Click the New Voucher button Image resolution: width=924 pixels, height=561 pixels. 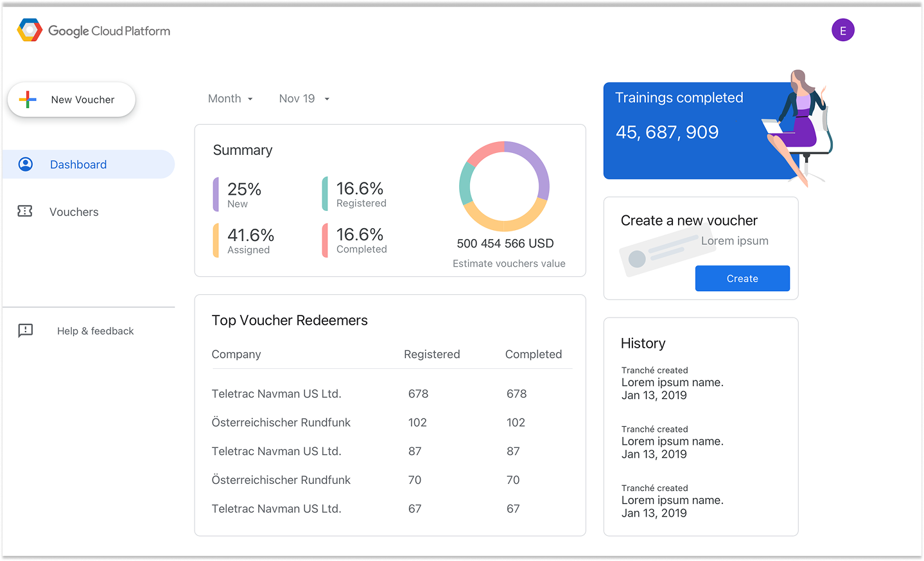click(71, 100)
